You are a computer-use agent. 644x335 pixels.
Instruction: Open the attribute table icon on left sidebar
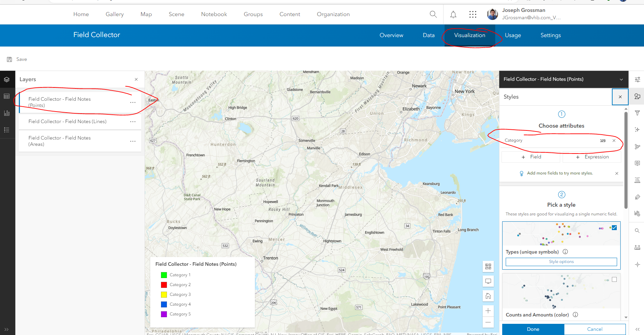pyautogui.click(x=7, y=96)
